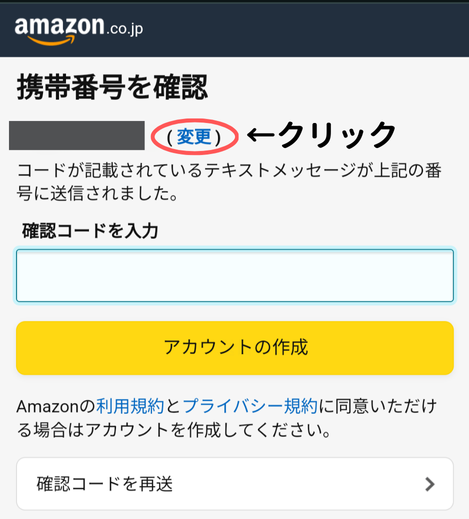Click the 確認コードを入力 field label
The height and width of the screenshot is (519, 469).
coord(90,231)
